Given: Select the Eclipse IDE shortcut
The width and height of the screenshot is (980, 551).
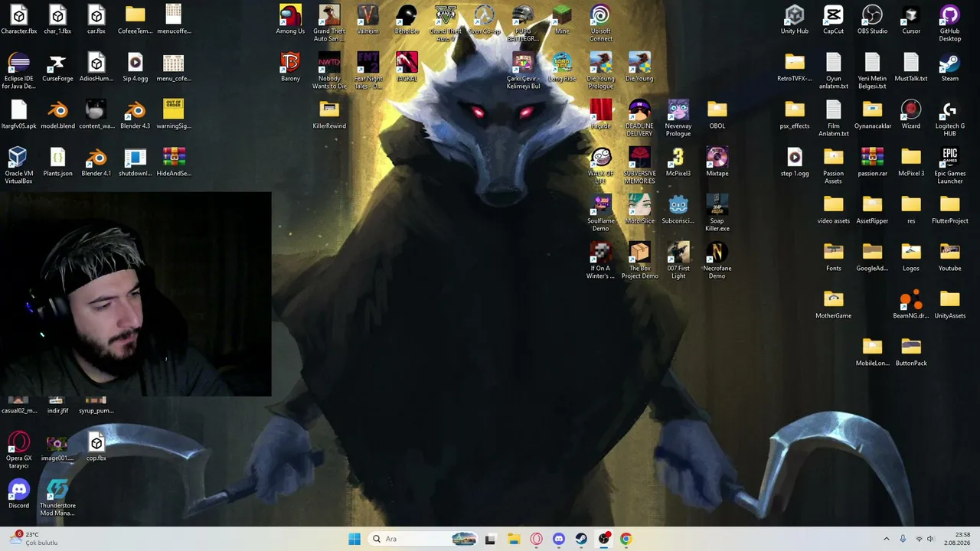Looking at the screenshot, I should (x=18, y=70).
